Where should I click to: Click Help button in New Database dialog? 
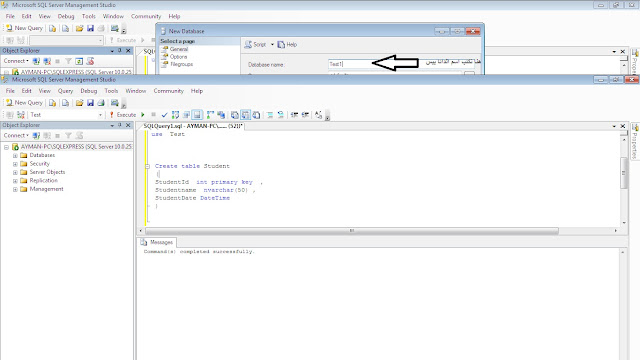coord(287,44)
